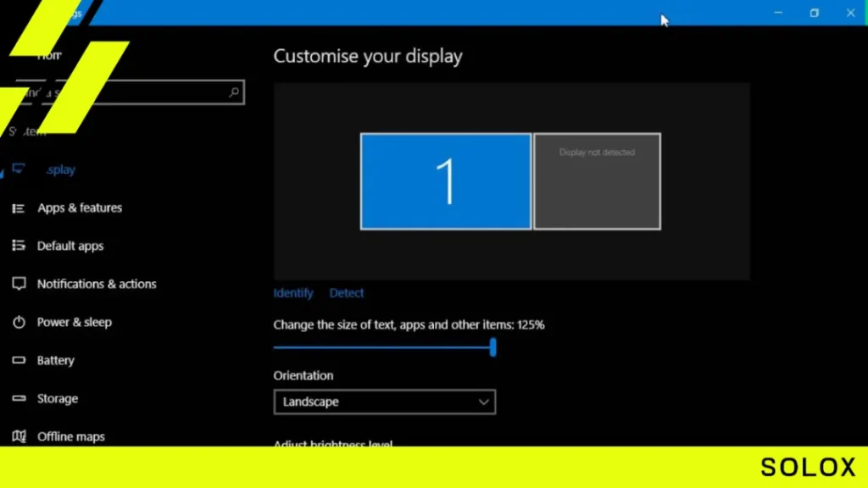The width and height of the screenshot is (868, 488).
Task: Click the Default apps icon
Action: [x=19, y=245]
